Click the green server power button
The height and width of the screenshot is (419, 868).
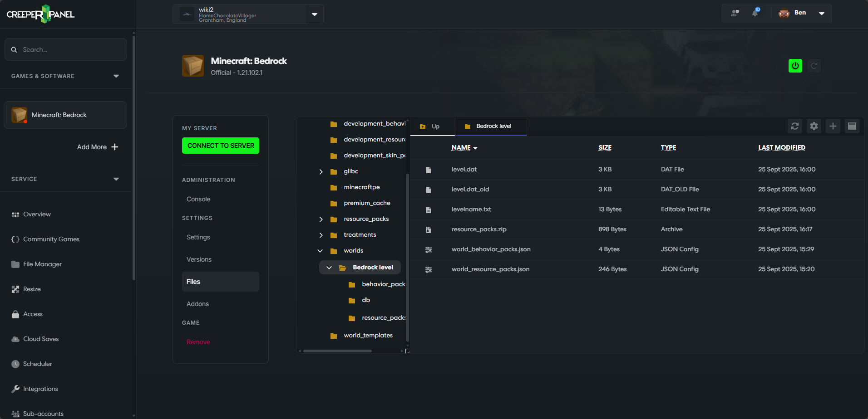pyautogui.click(x=795, y=66)
